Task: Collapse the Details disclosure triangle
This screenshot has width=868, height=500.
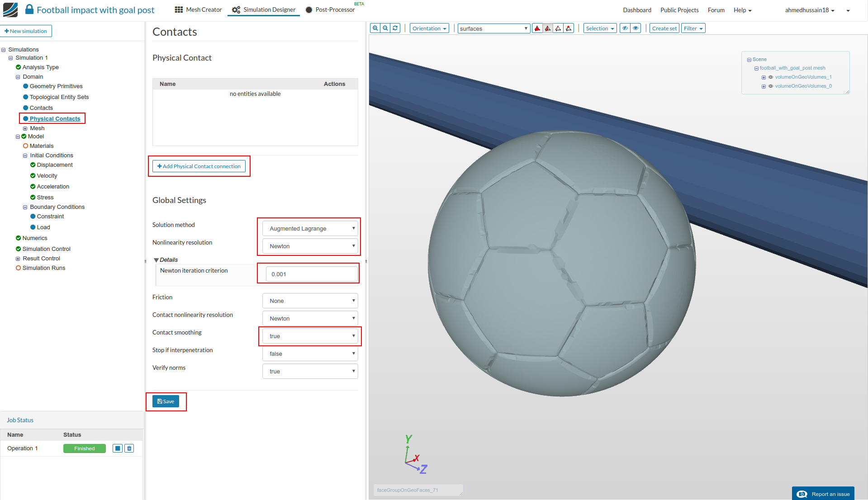Action: point(156,260)
